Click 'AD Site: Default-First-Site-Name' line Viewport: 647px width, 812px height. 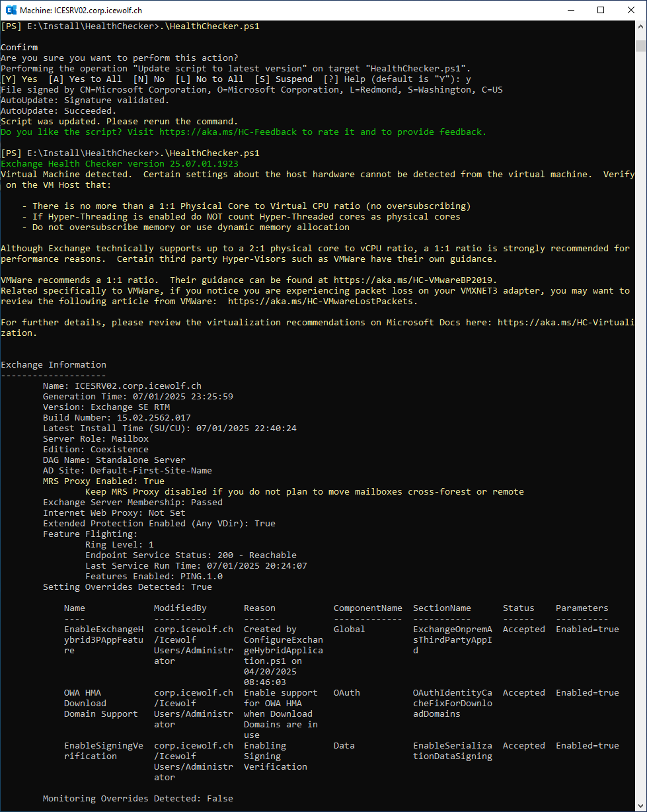tap(128, 471)
